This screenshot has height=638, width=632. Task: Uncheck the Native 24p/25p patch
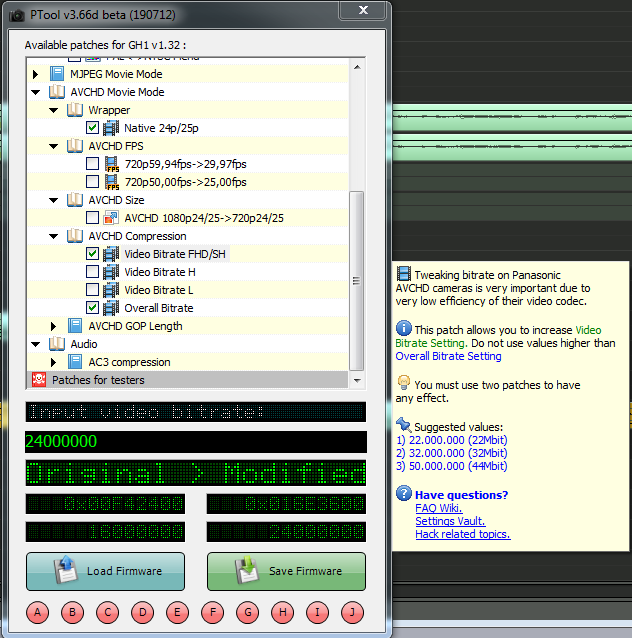92,128
